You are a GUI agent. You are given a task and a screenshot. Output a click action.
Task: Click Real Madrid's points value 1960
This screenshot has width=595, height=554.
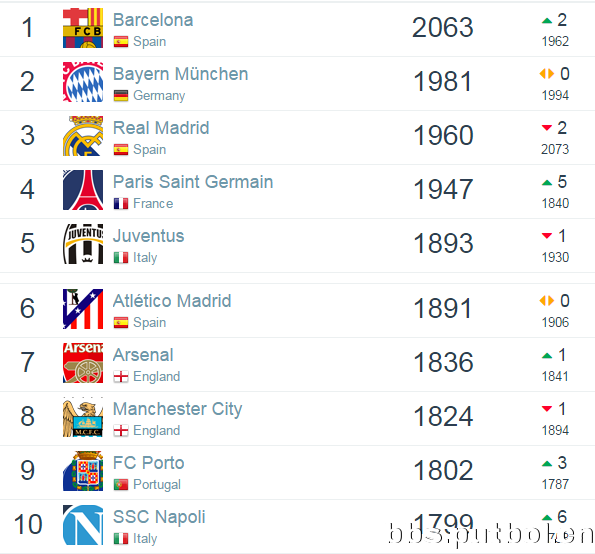click(x=443, y=135)
